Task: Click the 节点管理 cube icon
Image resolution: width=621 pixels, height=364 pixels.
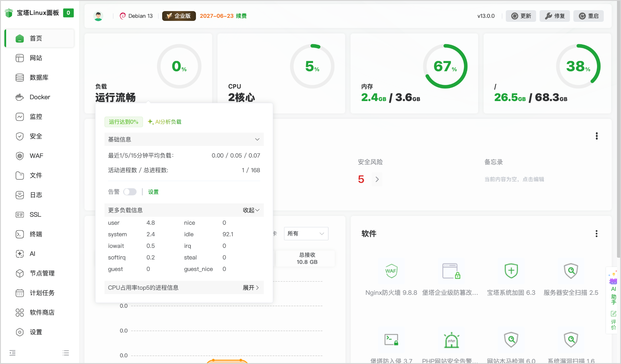Action: click(x=20, y=273)
